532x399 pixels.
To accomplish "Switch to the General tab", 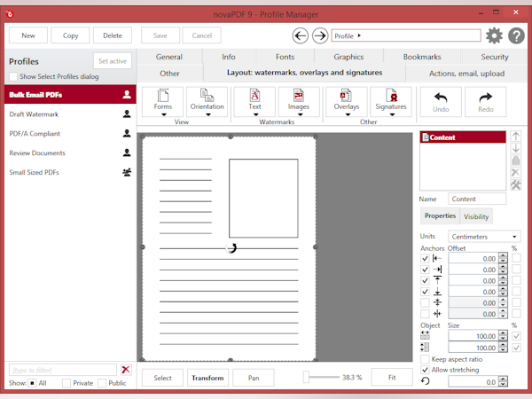I will pyautogui.click(x=169, y=57).
